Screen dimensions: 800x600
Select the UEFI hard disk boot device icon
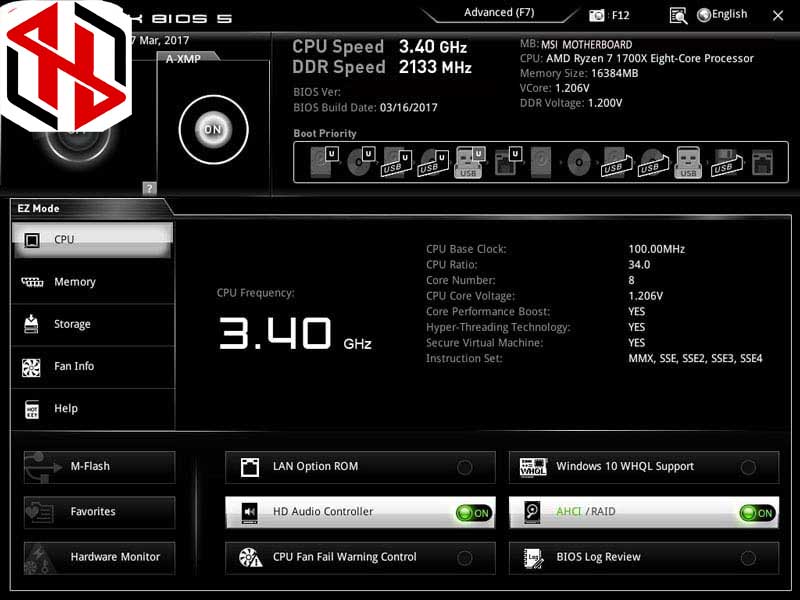click(325, 162)
